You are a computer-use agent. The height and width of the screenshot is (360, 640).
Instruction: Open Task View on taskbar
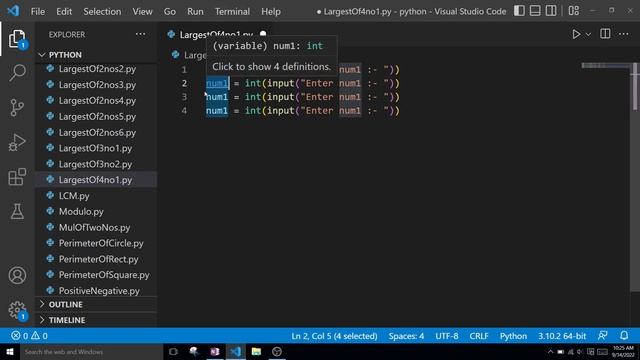tap(173, 352)
